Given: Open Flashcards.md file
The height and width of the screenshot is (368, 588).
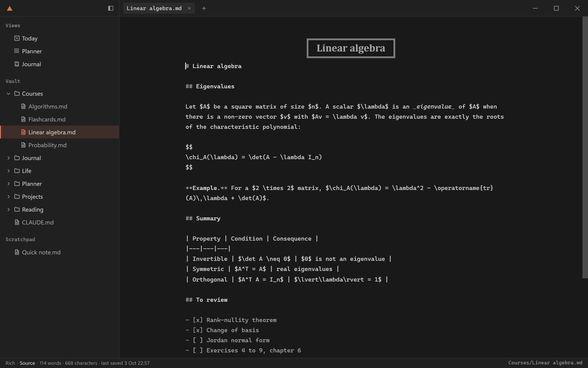Looking at the screenshot, I should point(59,119).
